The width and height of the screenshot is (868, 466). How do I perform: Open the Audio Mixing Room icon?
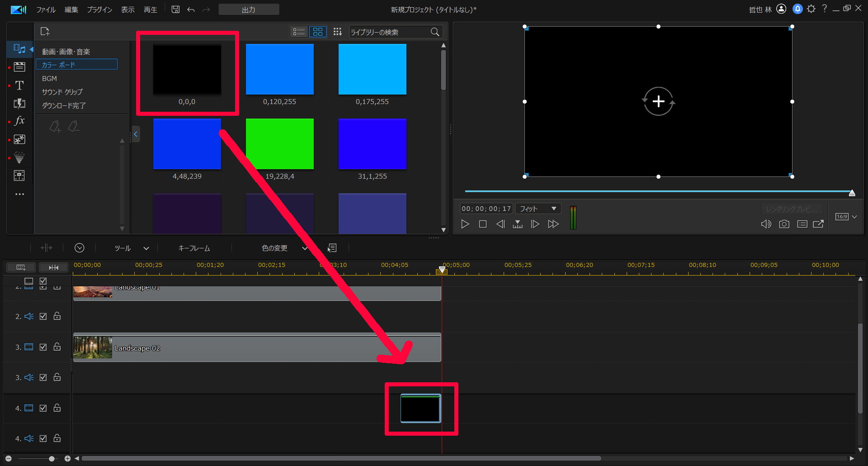point(19,176)
